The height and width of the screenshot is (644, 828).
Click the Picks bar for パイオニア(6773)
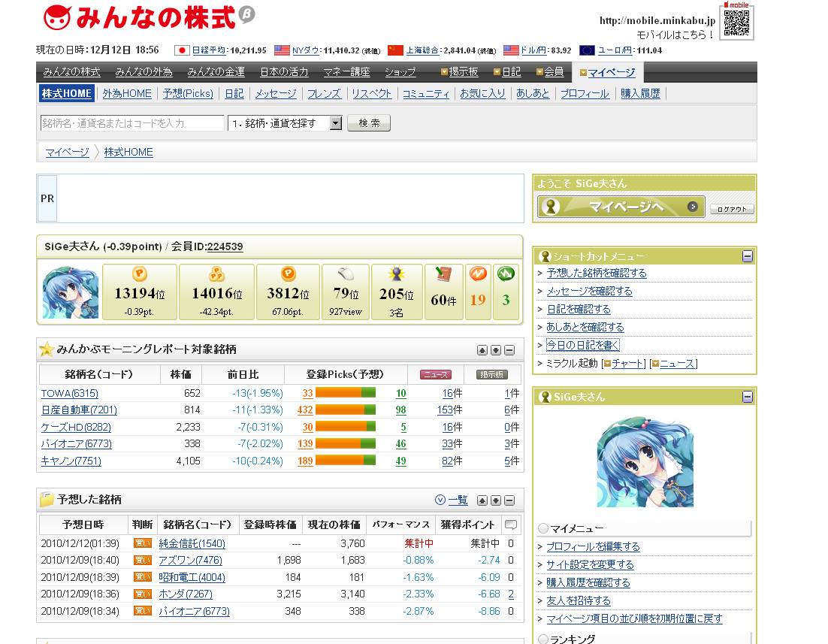tap(346, 444)
